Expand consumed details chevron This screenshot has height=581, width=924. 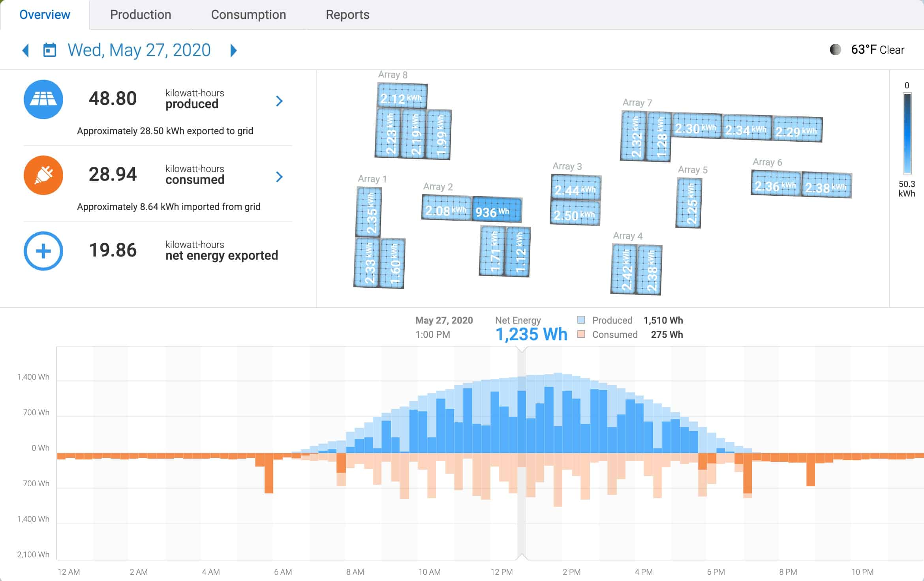point(279,177)
